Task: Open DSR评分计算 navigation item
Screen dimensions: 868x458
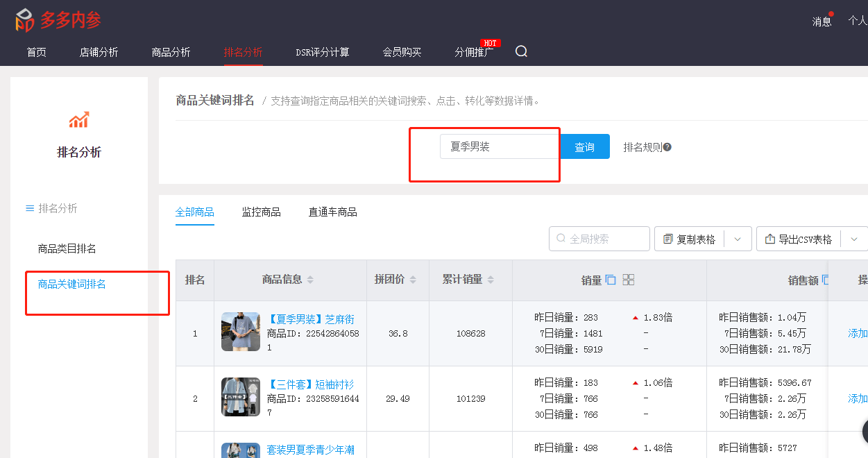Action: tap(323, 52)
